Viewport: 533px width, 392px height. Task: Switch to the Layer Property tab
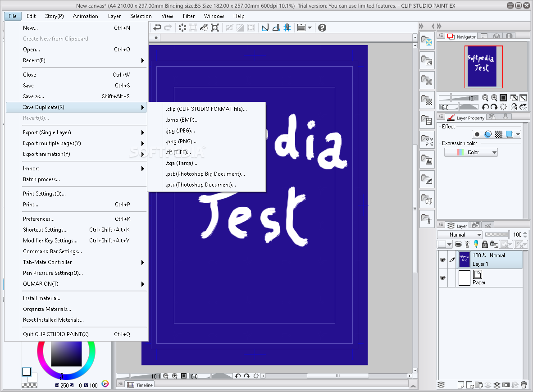pyautogui.click(x=466, y=118)
